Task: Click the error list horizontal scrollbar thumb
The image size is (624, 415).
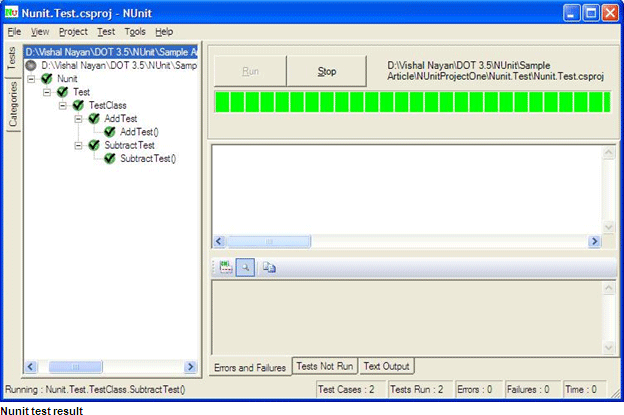Action: point(269,242)
